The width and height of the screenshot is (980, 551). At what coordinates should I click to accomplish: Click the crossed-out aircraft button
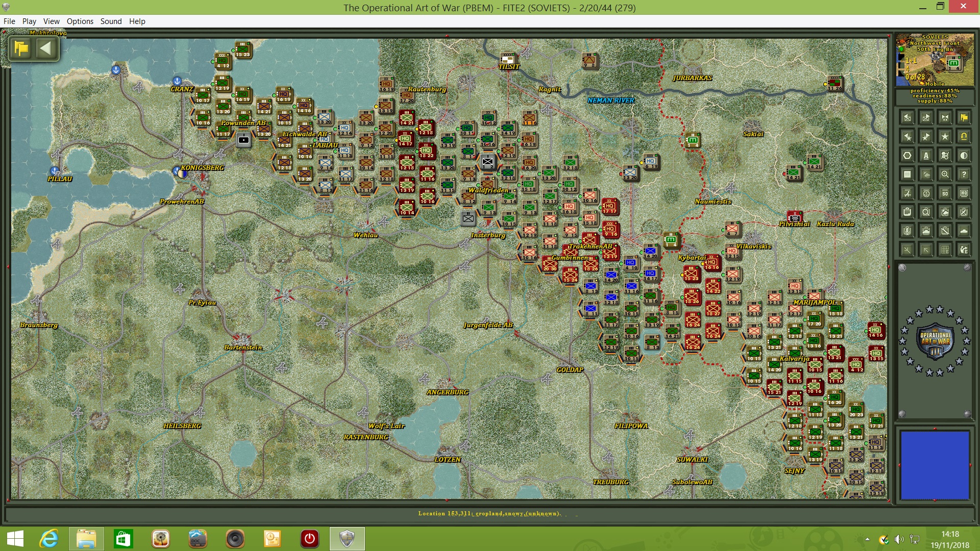click(x=907, y=193)
